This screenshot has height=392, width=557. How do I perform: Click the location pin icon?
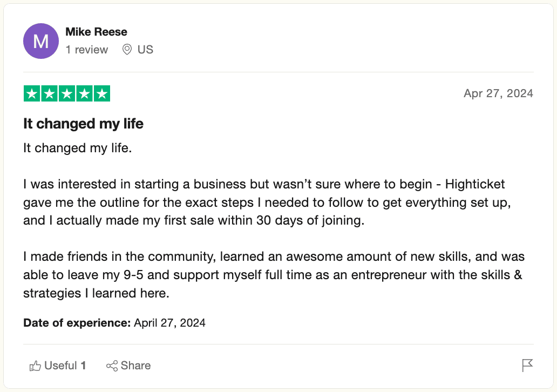pyautogui.click(x=127, y=50)
